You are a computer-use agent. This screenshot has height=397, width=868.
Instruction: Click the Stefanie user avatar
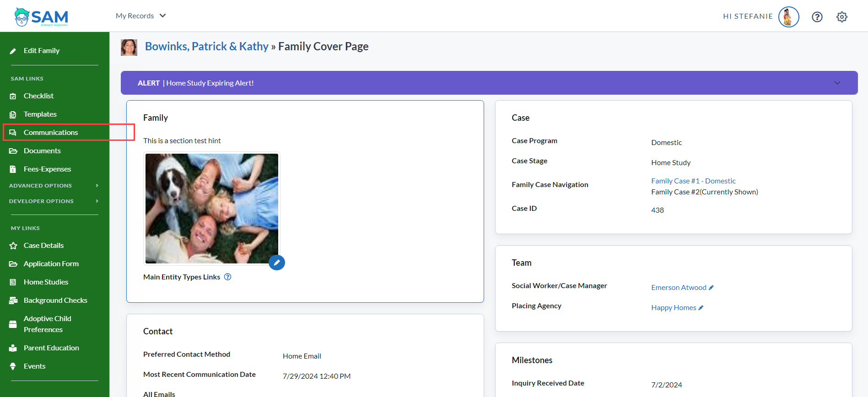pyautogui.click(x=788, y=17)
